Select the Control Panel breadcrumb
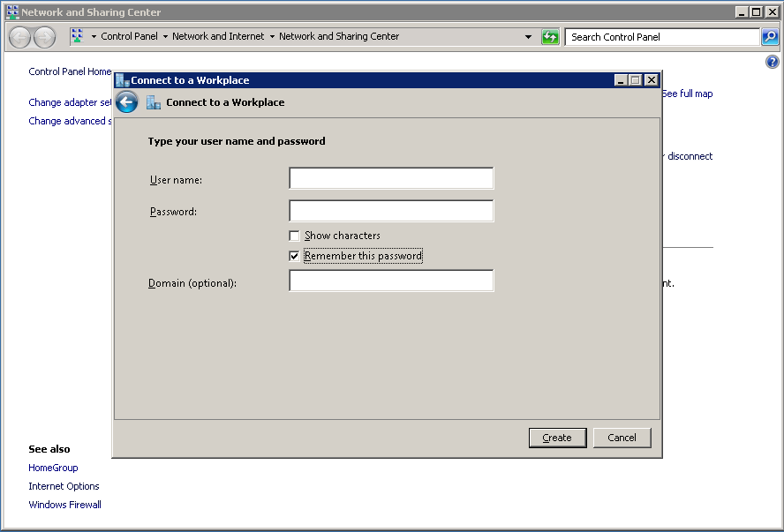 [129, 37]
